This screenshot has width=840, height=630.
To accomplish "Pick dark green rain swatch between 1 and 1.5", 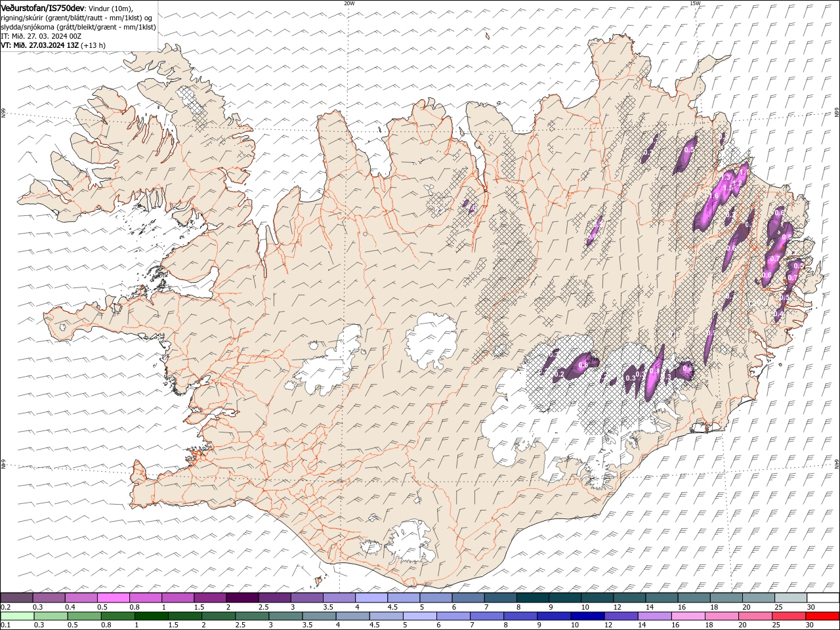I will tap(152, 616).
